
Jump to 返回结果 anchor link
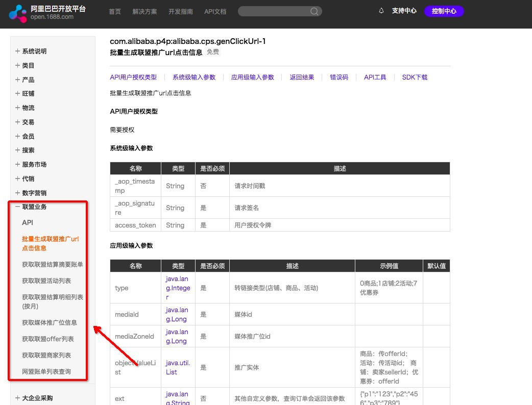click(302, 77)
